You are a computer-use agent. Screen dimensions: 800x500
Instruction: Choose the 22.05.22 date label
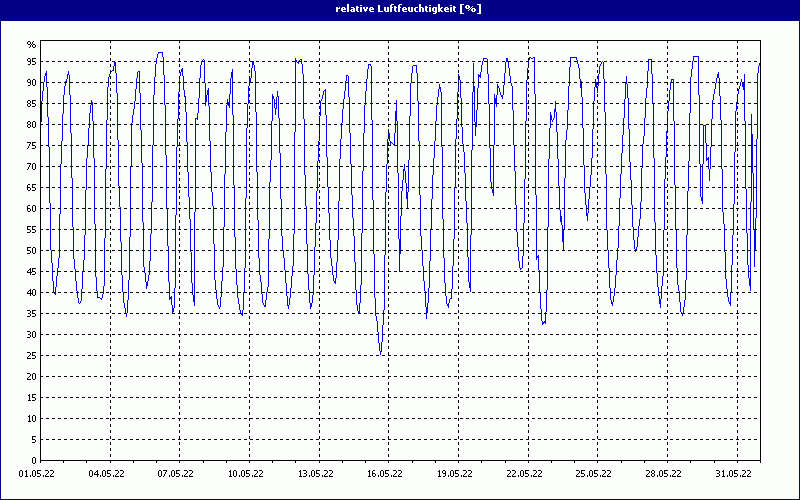pyautogui.click(x=524, y=474)
